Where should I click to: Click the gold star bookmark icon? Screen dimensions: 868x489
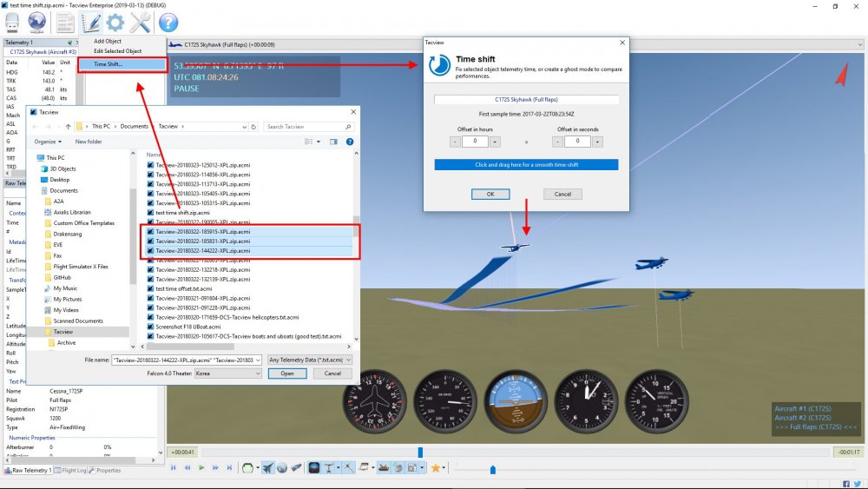436,468
